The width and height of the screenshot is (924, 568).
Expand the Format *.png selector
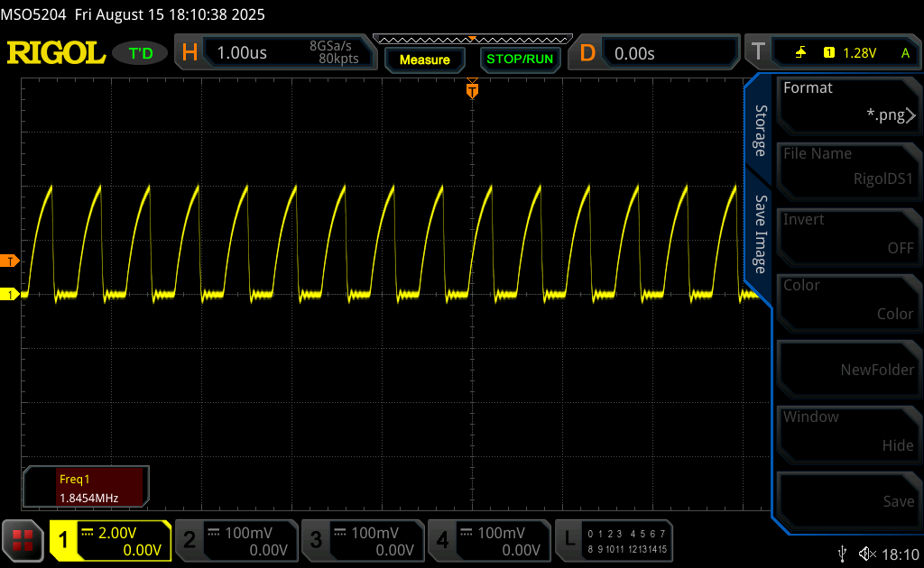coord(846,102)
